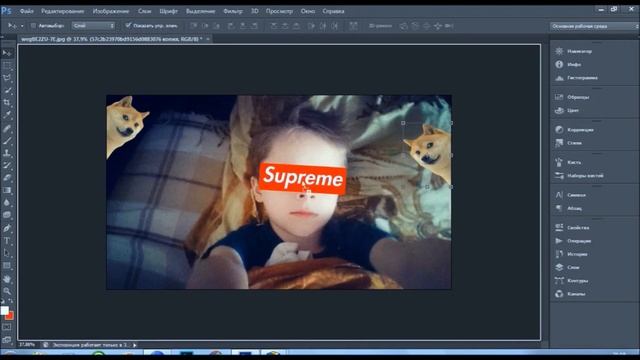The image size is (640, 360).
Task: Open the Операции actions panel
Action: 573,241
